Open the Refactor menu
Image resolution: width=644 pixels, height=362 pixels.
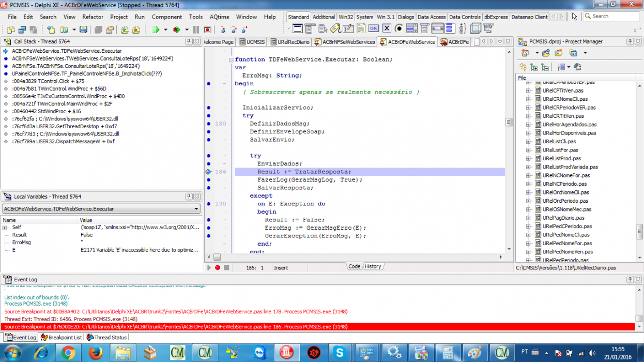click(x=93, y=17)
